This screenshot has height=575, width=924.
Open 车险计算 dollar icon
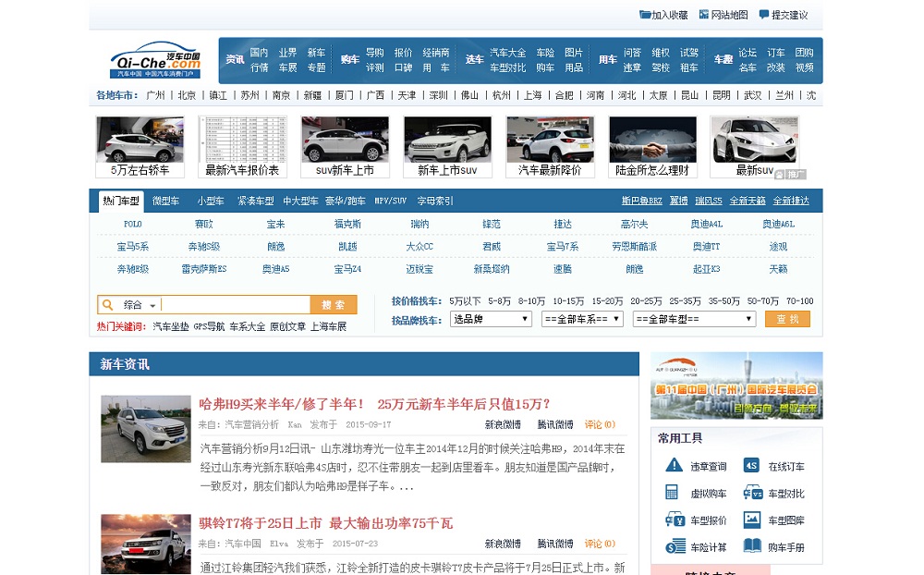click(675, 546)
